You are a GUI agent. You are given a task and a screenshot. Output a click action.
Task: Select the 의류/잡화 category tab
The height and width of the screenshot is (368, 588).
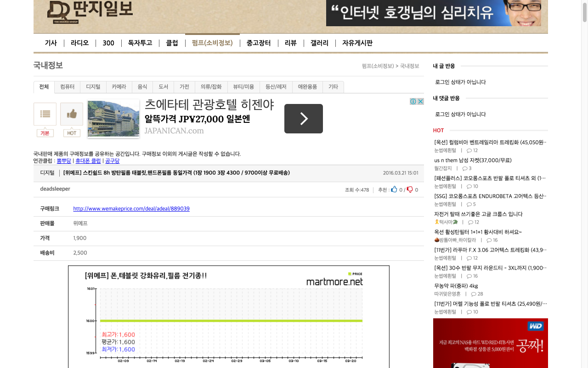pos(211,87)
